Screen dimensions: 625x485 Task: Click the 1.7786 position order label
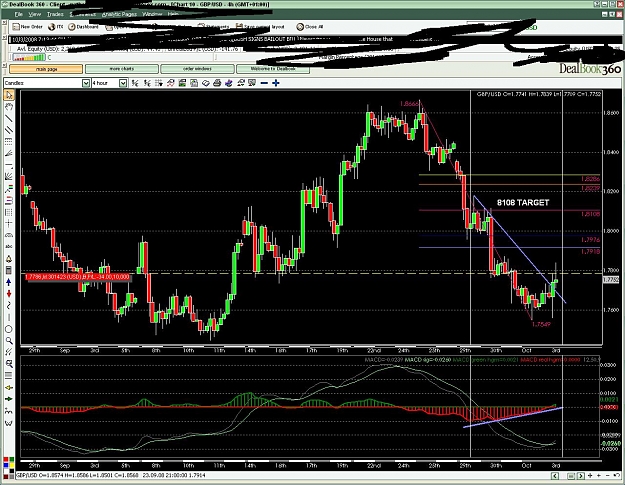point(77,277)
